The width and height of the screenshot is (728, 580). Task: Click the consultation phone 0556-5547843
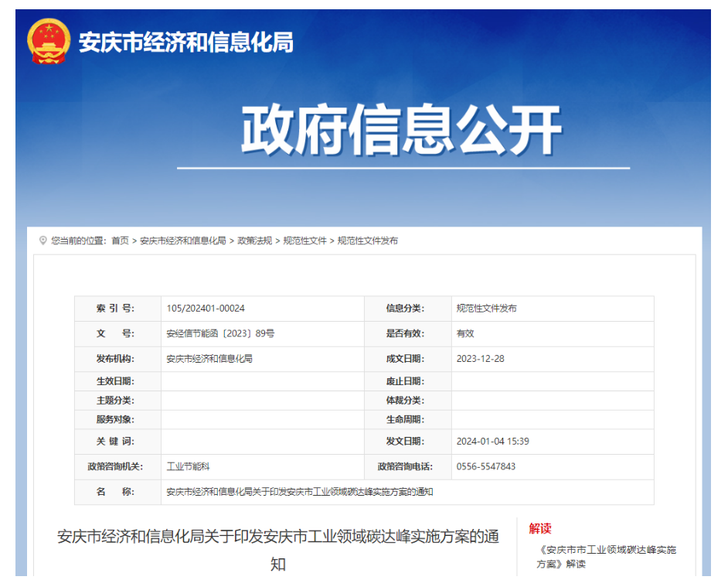click(486, 467)
